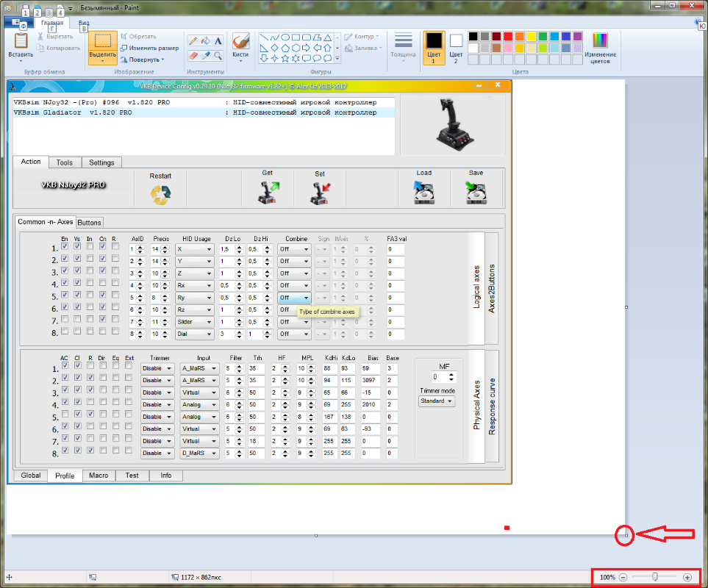
Task: Pick the red color swatch
Action: pyautogui.click(x=508, y=37)
